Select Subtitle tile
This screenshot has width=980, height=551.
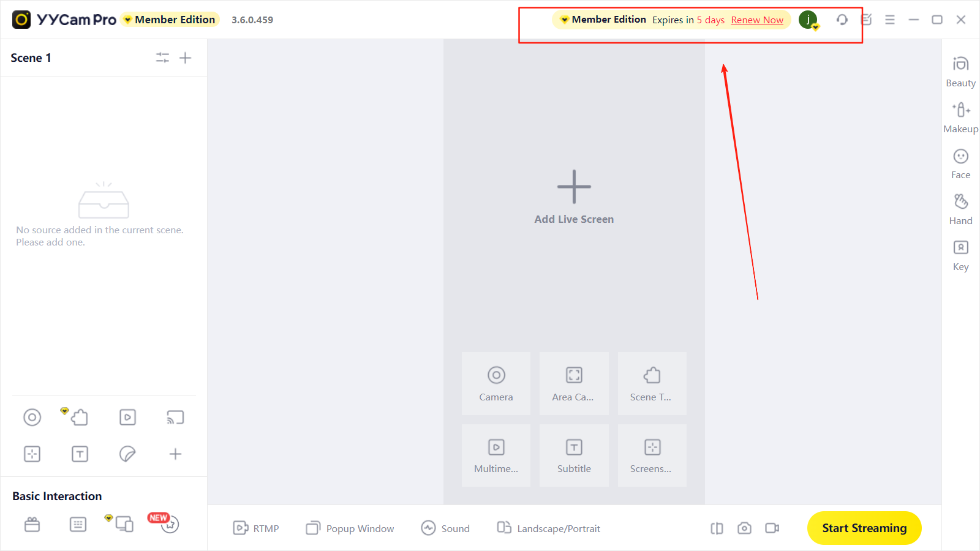[x=574, y=455]
